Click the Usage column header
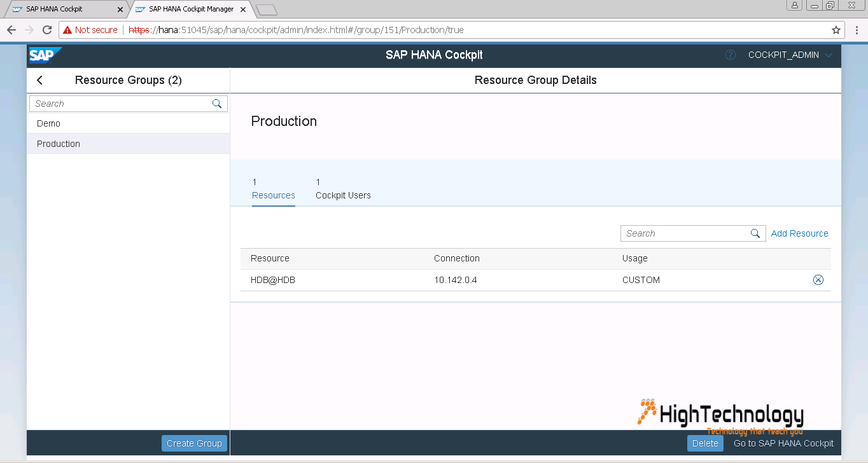The width and height of the screenshot is (868, 463). [x=635, y=258]
